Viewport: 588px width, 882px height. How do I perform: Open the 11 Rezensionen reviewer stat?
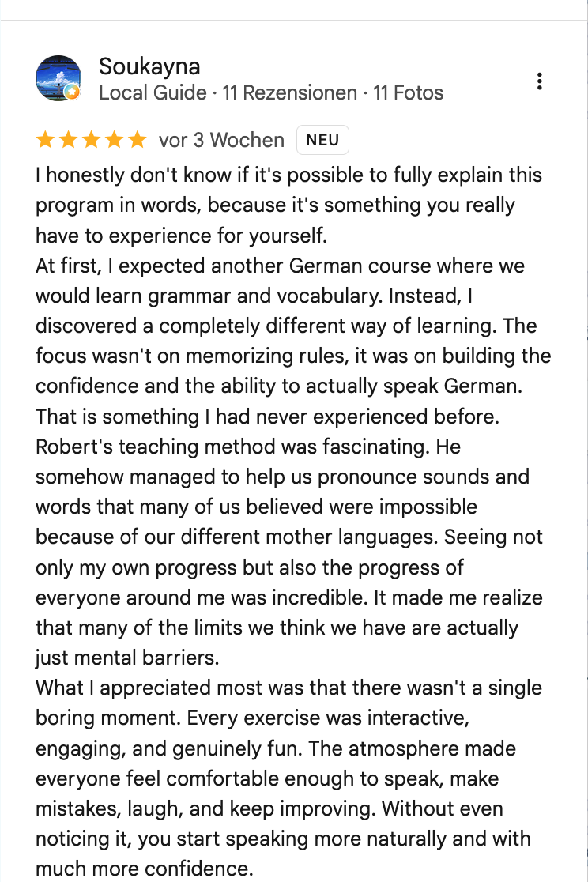(x=290, y=92)
